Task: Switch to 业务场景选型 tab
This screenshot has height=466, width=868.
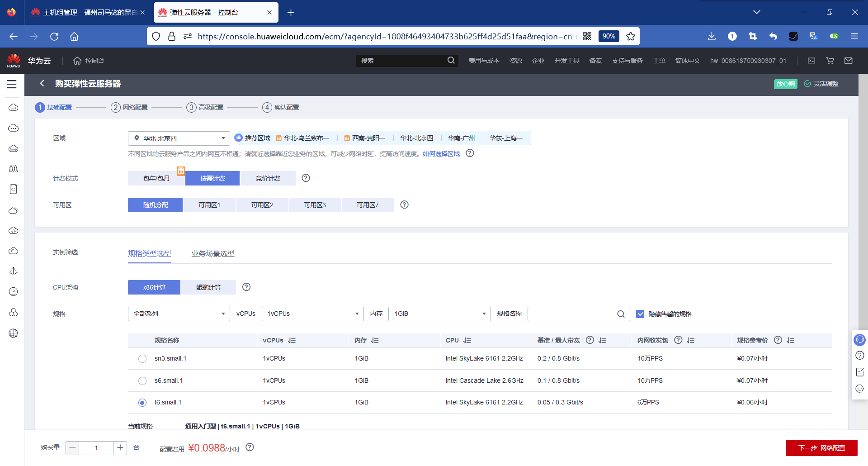Action: (213, 253)
